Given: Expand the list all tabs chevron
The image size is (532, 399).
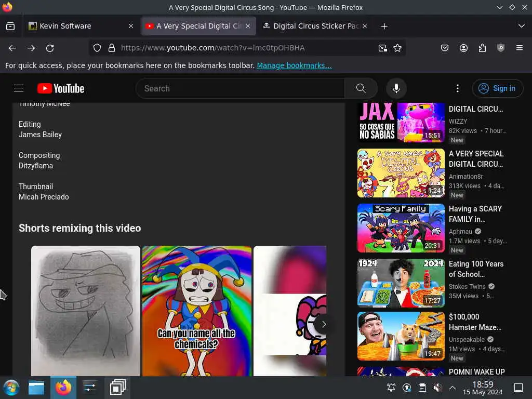Looking at the screenshot, I should tap(522, 26).
